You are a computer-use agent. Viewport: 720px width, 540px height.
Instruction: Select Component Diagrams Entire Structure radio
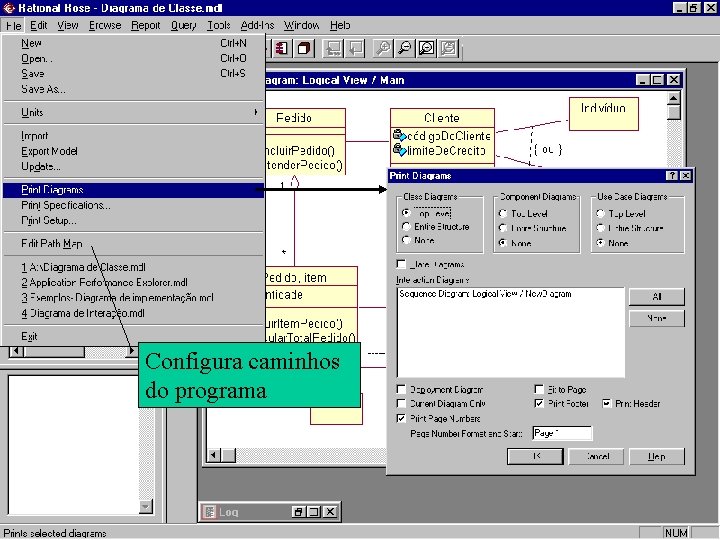(503, 228)
